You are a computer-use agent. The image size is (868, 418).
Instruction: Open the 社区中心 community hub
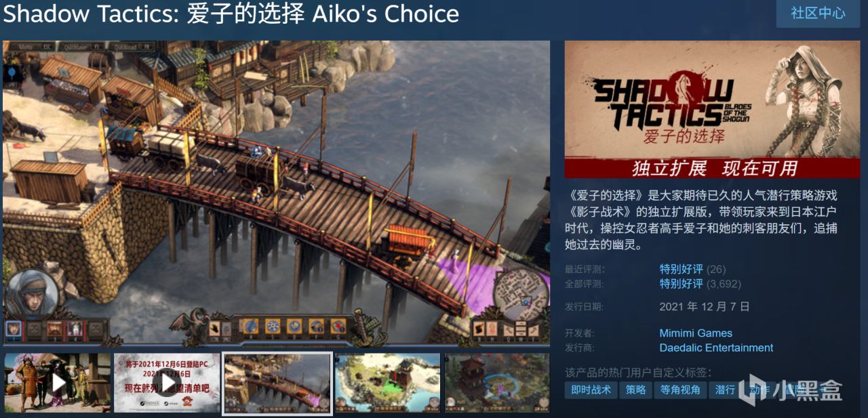coord(818,13)
